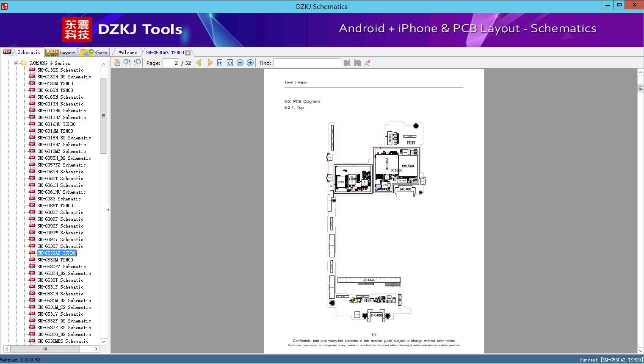This screenshot has height=364, width=644.
Task: Click document view scroll down arrow
Action: pyautogui.click(x=641, y=350)
